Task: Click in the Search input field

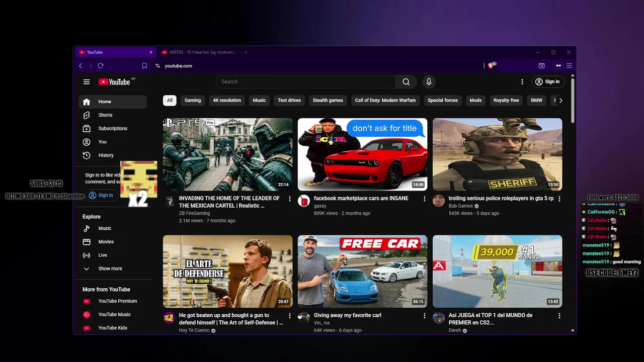Action: pyautogui.click(x=305, y=81)
